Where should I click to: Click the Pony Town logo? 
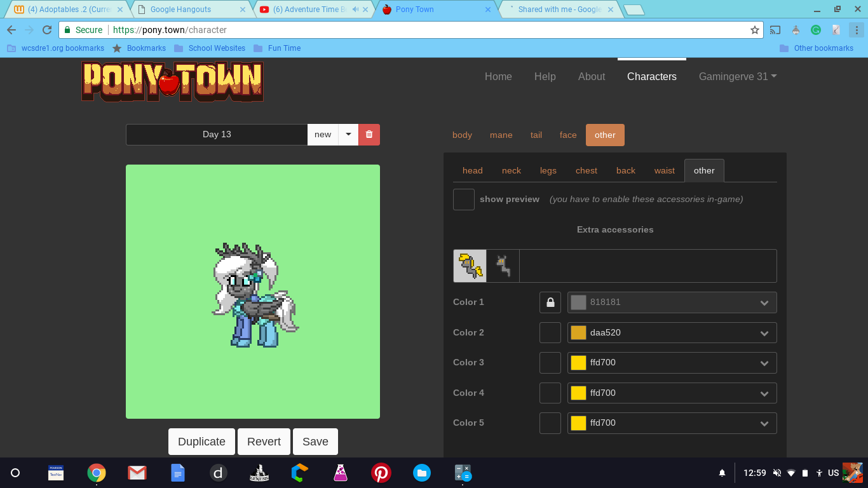click(172, 81)
